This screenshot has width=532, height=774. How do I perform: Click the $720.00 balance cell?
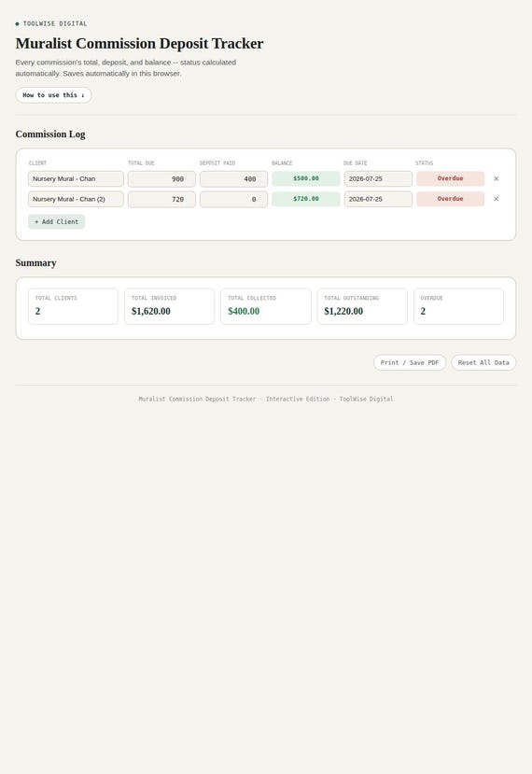pyautogui.click(x=306, y=199)
